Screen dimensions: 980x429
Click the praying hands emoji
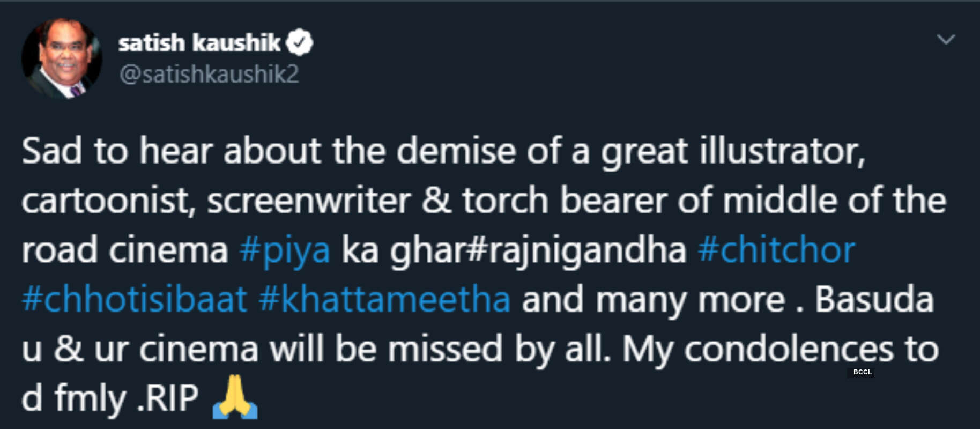click(x=235, y=397)
